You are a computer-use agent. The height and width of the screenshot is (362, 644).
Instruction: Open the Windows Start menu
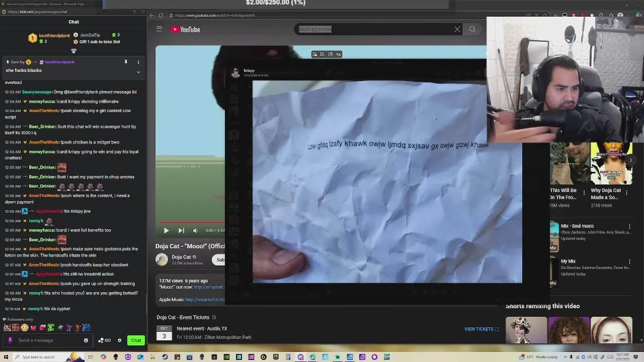(6, 357)
